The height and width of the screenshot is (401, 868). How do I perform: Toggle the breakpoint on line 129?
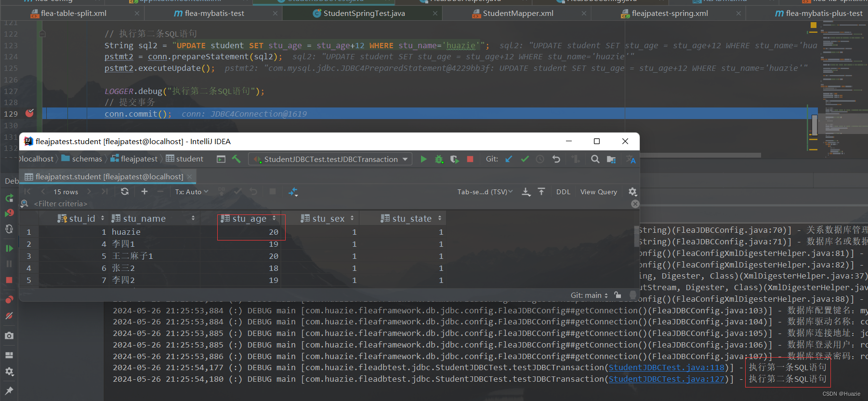pyautogui.click(x=30, y=113)
